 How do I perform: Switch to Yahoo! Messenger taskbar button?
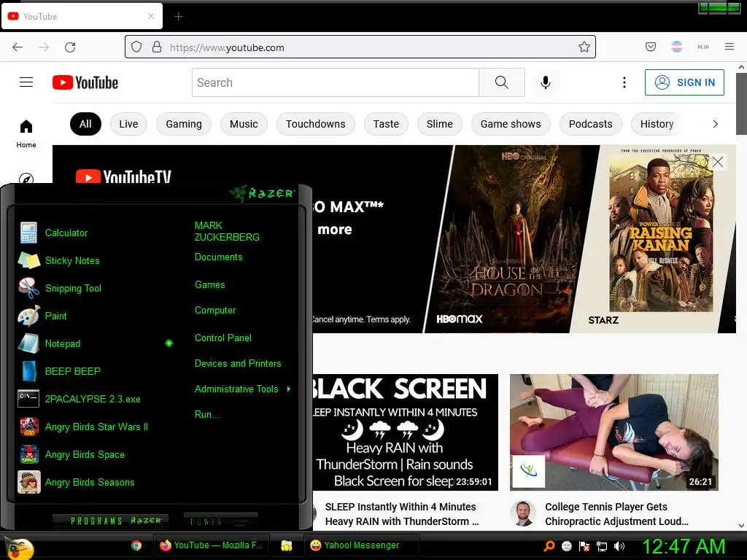362,545
